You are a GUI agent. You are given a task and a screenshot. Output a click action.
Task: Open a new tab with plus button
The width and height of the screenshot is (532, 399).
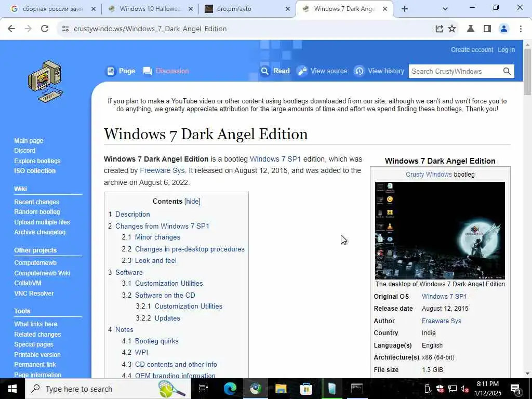point(404,9)
